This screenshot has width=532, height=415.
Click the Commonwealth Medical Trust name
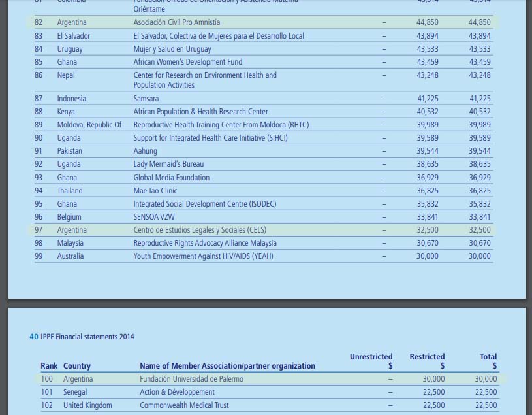click(184, 405)
